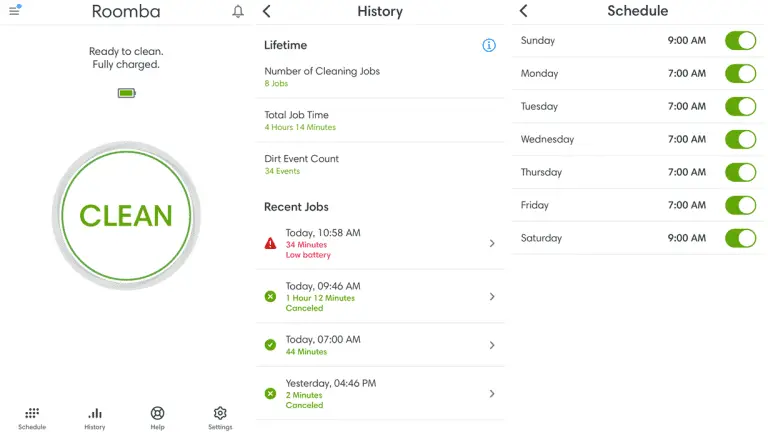Open the History tab in bottom bar

click(95, 418)
